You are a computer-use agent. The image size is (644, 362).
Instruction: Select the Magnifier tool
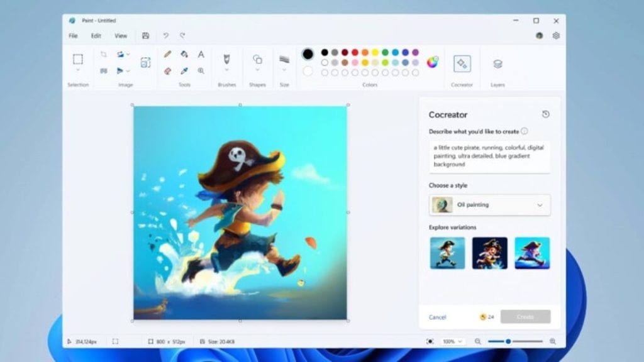pos(201,71)
